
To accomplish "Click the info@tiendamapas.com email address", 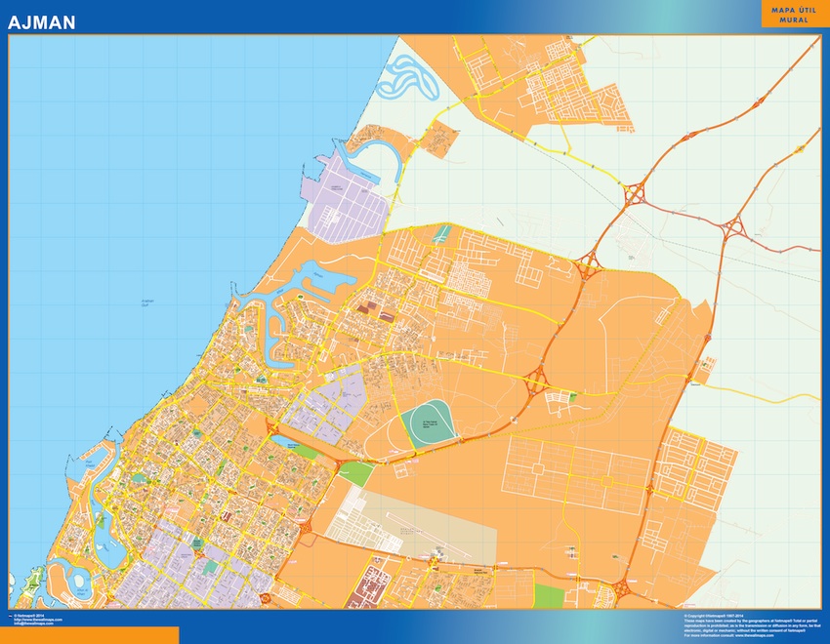I will click(x=34, y=624).
